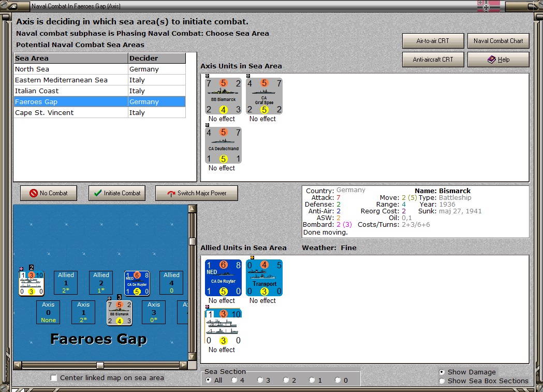Select the Allied CA De Ruyter counter

[x=224, y=278]
